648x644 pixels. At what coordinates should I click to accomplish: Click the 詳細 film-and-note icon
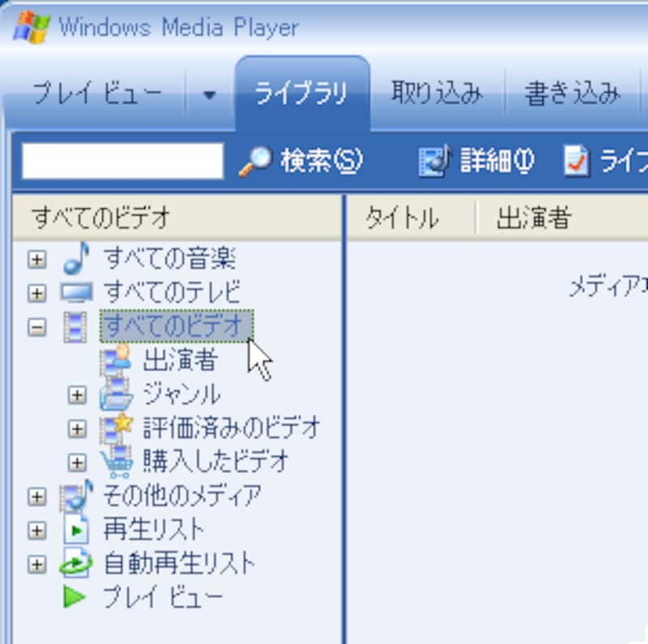click(x=435, y=160)
